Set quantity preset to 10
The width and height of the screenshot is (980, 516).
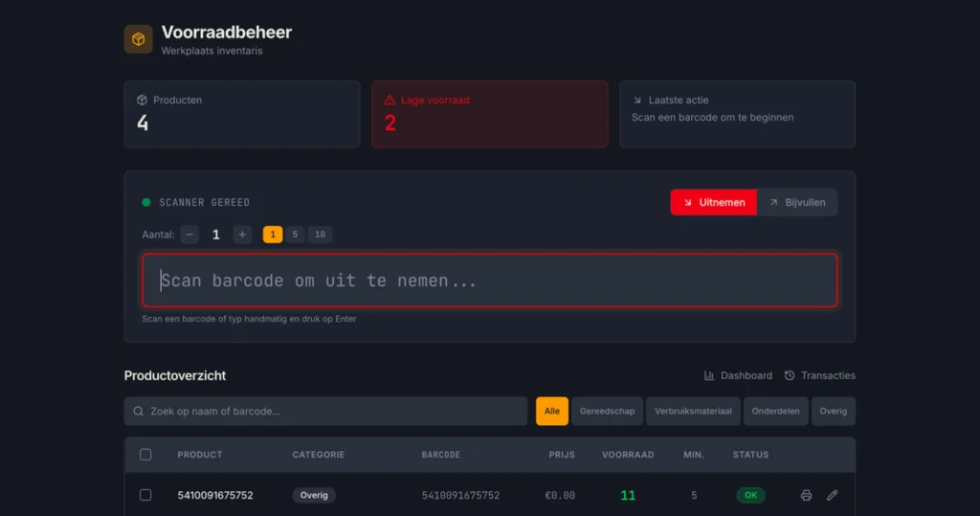pyautogui.click(x=320, y=235)
